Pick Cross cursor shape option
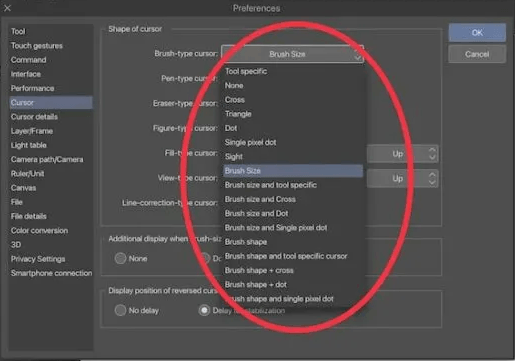Image resolution: width=515 pixels, height=361 pixels. pyautogui.click(x=293, y=100)
